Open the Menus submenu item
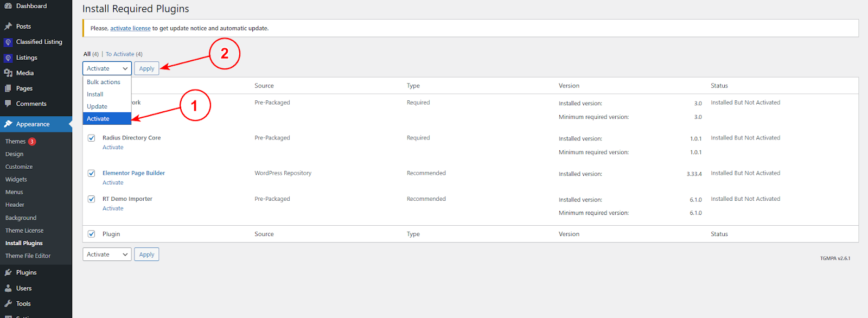868x318 pixels. tap(14, 192)
